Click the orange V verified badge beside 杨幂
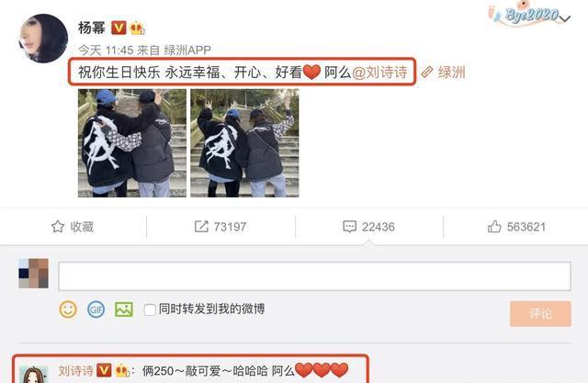588x383 pixels. pyautogui.click(x=119, y=28)
